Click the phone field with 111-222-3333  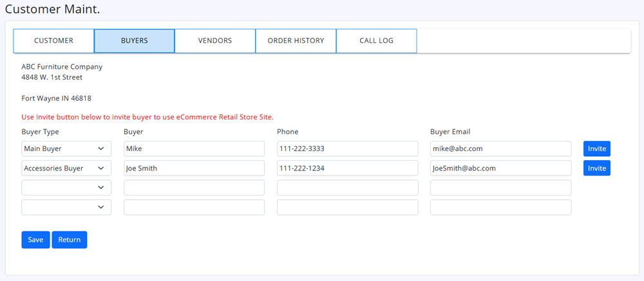coord(347,149)
